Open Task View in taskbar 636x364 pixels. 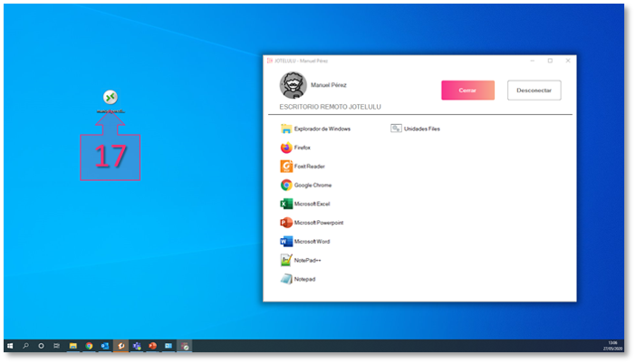pyautogui.click(x=56, y=346)
